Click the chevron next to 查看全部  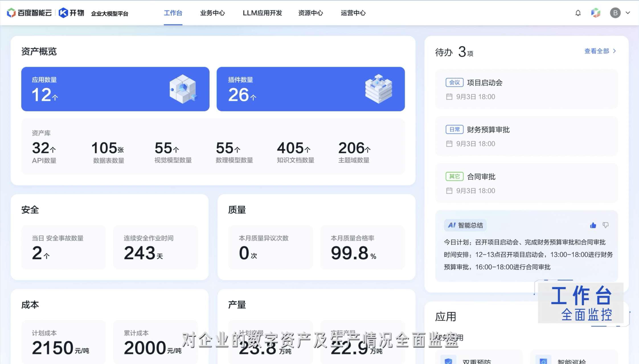[x=615, y=51]
